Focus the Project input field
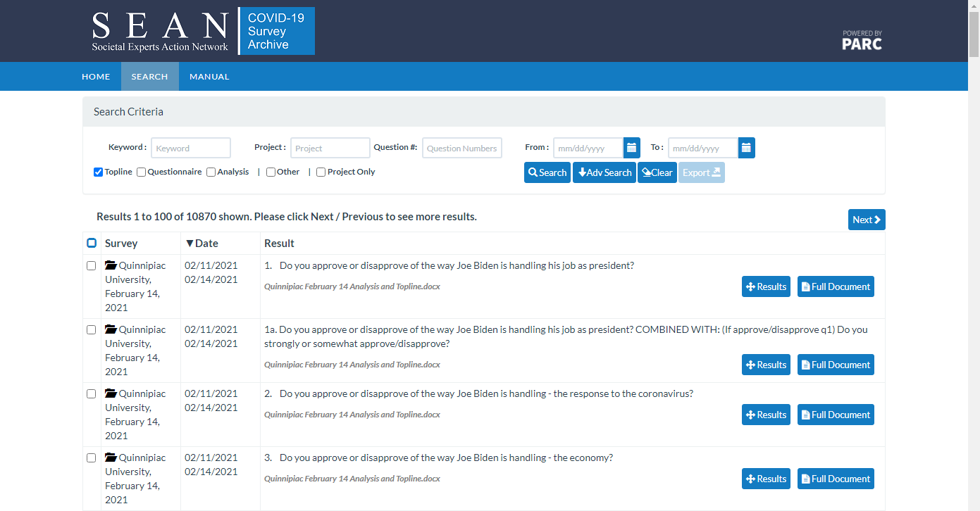 [x=330, y=148]
